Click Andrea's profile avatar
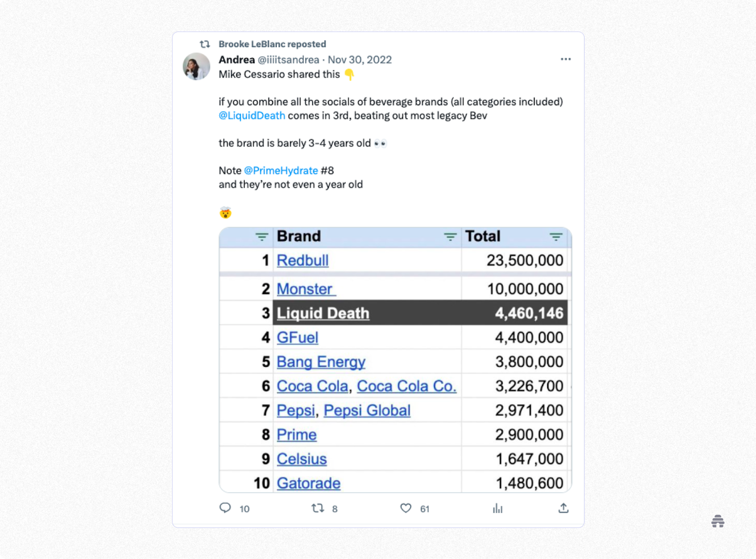 coord(196,66)
